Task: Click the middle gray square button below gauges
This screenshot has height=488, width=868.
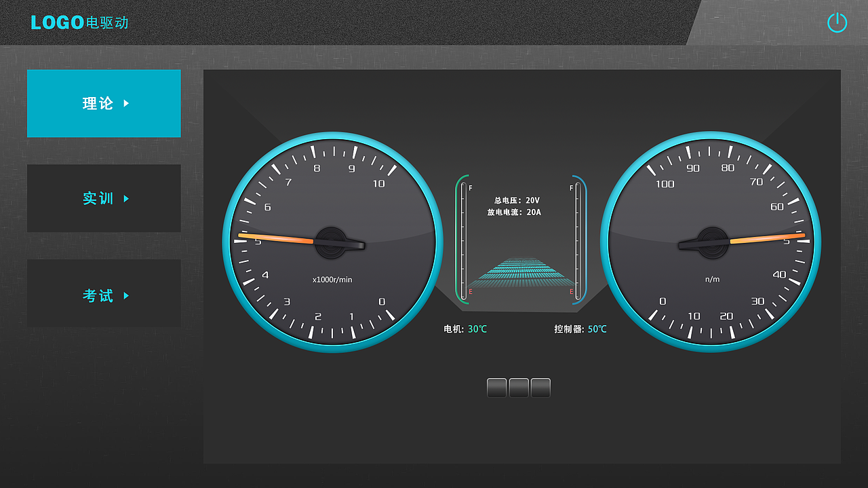Action: (x=519, y=388)
